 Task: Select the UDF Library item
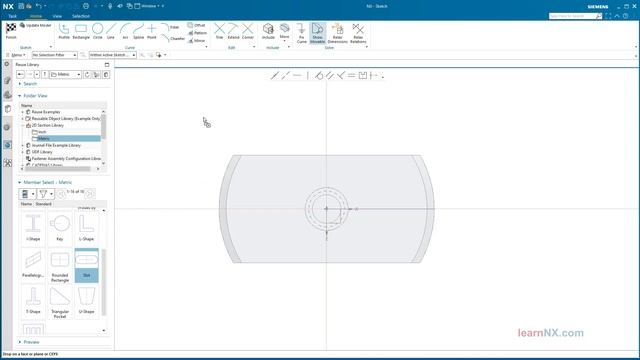click(42, 152)
